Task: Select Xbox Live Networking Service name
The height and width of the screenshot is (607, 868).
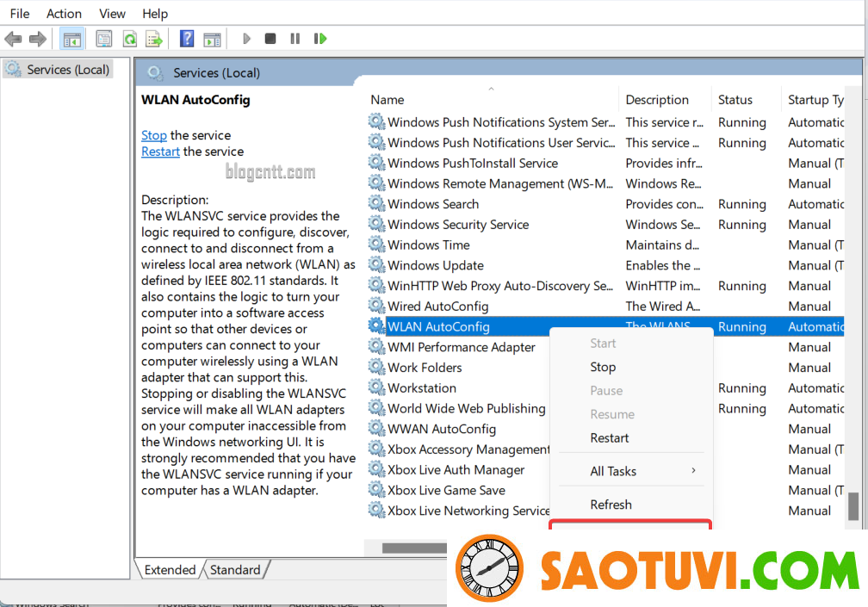Action: click(468, 511)
